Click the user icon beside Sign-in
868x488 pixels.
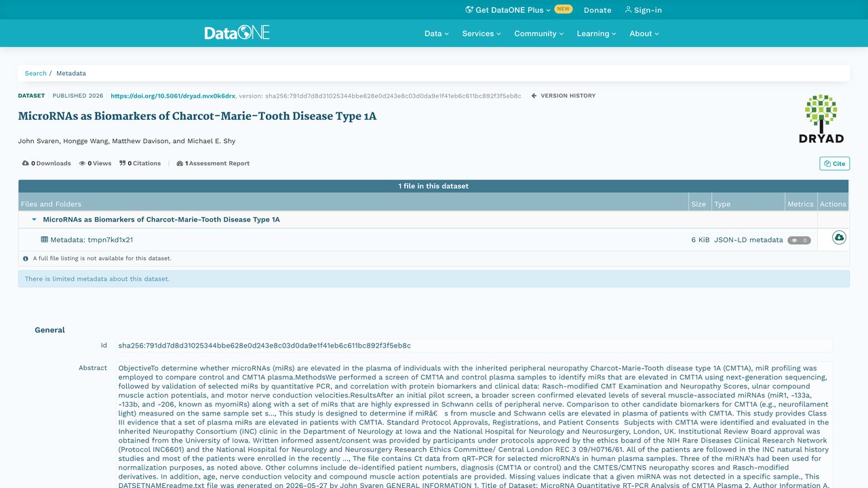pos(628,9)
